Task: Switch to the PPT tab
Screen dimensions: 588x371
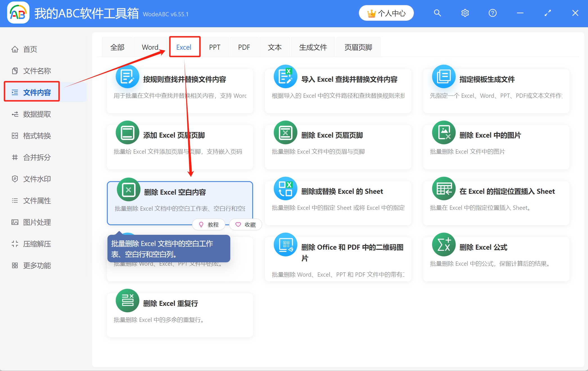Action: (215, 47)
